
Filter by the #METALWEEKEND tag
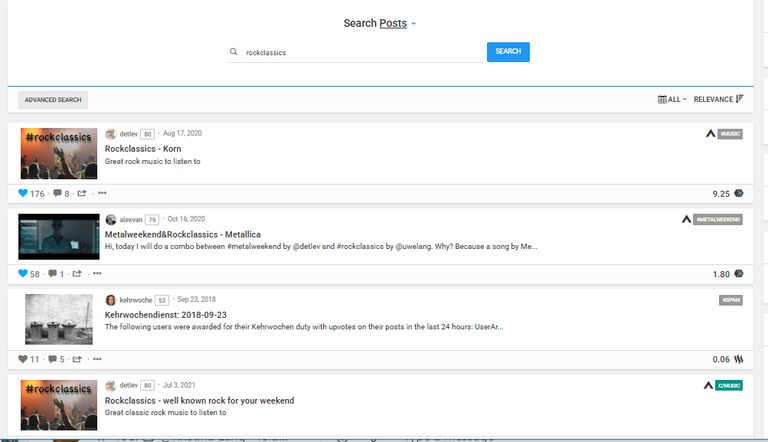tap(718, 220)
